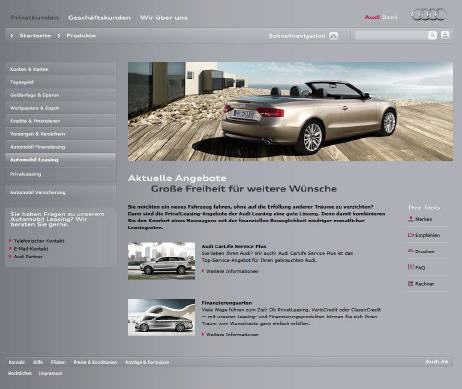Open Wir über uns tab
This screenshot has width=462, height=389.
point(164,18)
